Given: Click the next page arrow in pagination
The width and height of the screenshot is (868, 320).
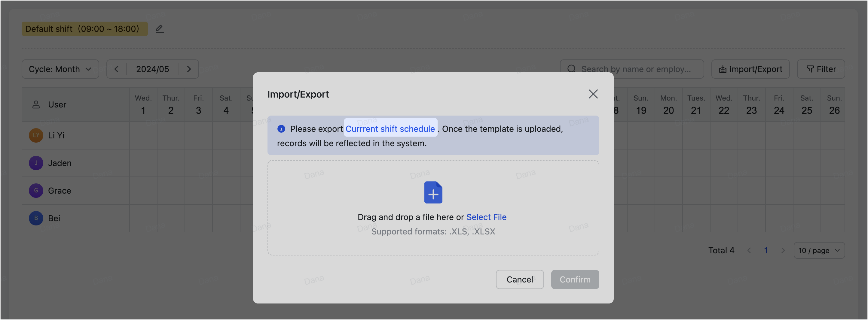Looking at the screenshot, I should tap(783, 250).
